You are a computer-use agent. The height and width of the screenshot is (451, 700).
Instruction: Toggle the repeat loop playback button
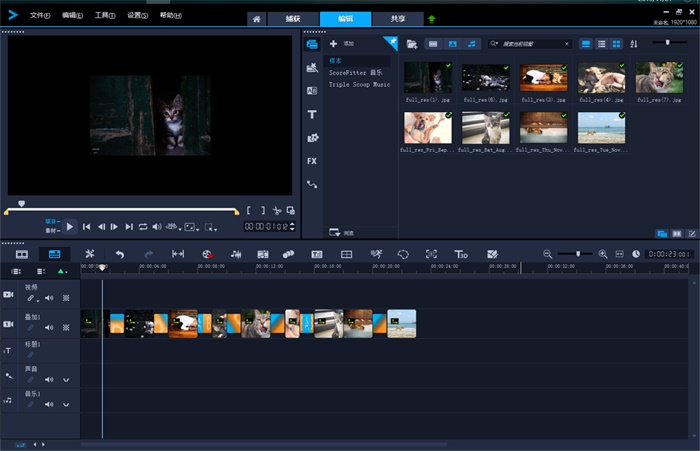143,227
